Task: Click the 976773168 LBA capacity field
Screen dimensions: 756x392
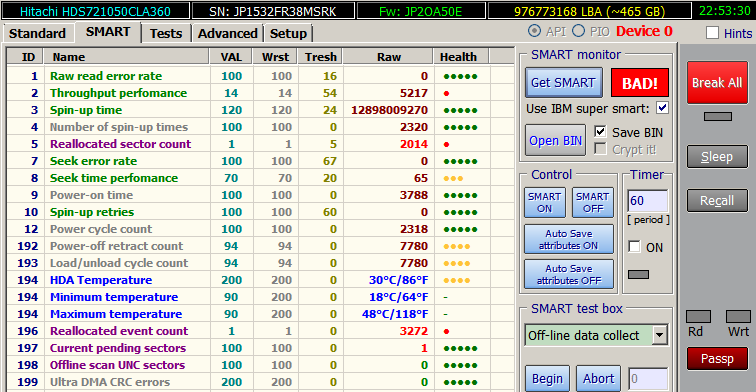Action: pyautogui.click(x=589, y=11)
